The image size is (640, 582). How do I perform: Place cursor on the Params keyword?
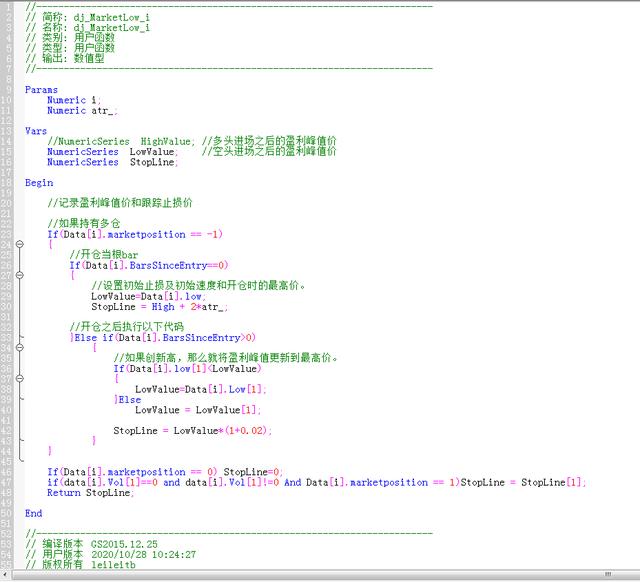click(41, 89)
